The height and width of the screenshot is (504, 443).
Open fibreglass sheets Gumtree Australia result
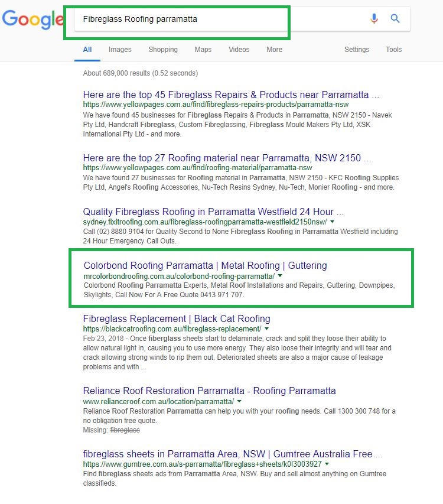click(233, 454)
